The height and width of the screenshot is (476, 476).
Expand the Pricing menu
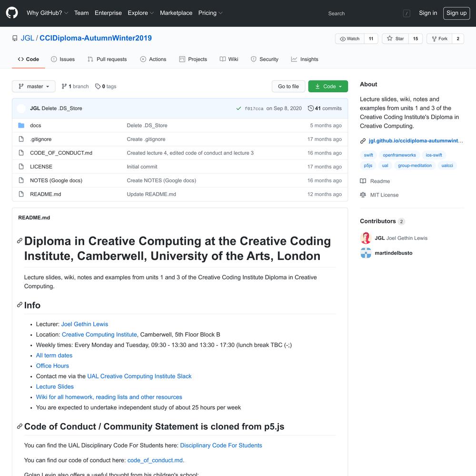(210, 13)
